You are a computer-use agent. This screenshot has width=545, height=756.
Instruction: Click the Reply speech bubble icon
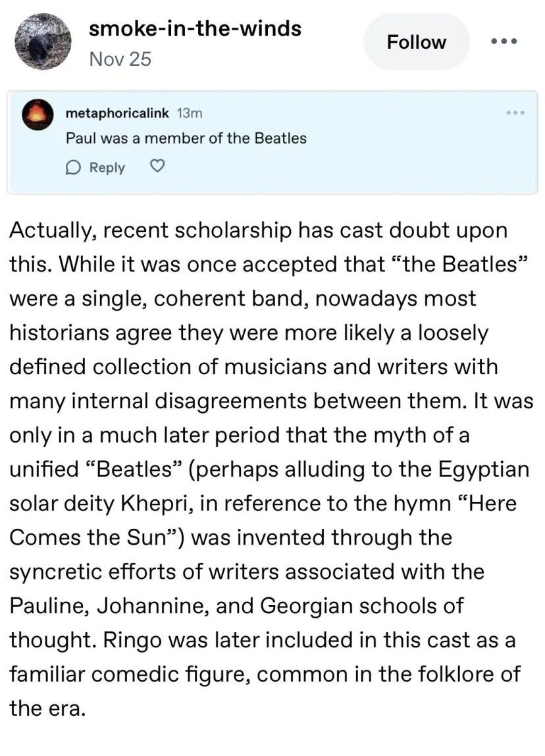tap(73, 167)
